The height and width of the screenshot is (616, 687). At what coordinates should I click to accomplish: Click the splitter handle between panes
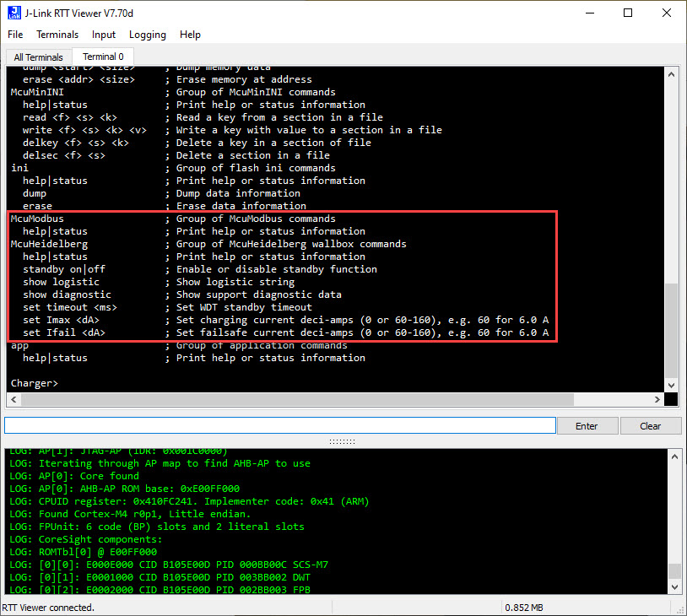343,440
